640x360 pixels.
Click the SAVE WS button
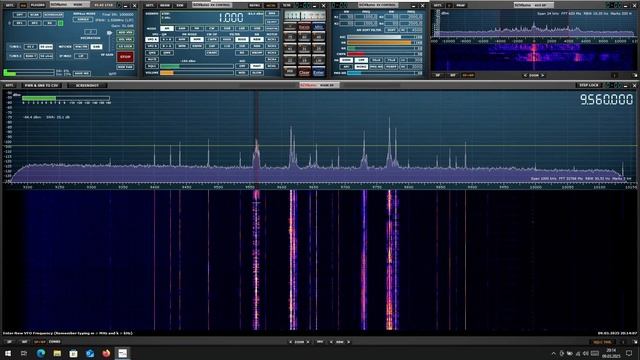click(82, 73)
